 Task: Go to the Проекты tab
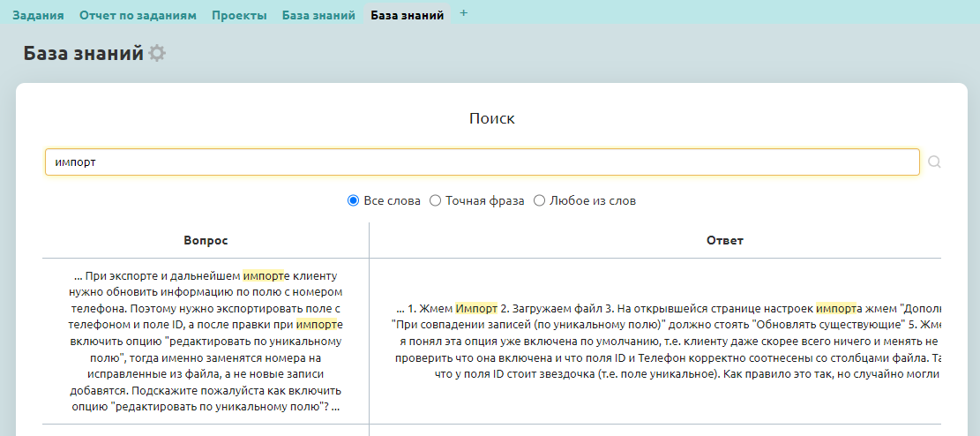tap(239, 15)
